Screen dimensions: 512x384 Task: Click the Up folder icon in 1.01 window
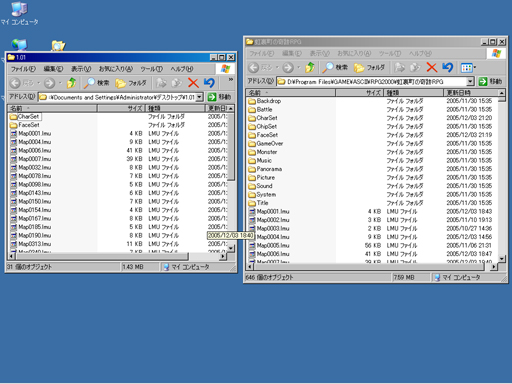71,83
